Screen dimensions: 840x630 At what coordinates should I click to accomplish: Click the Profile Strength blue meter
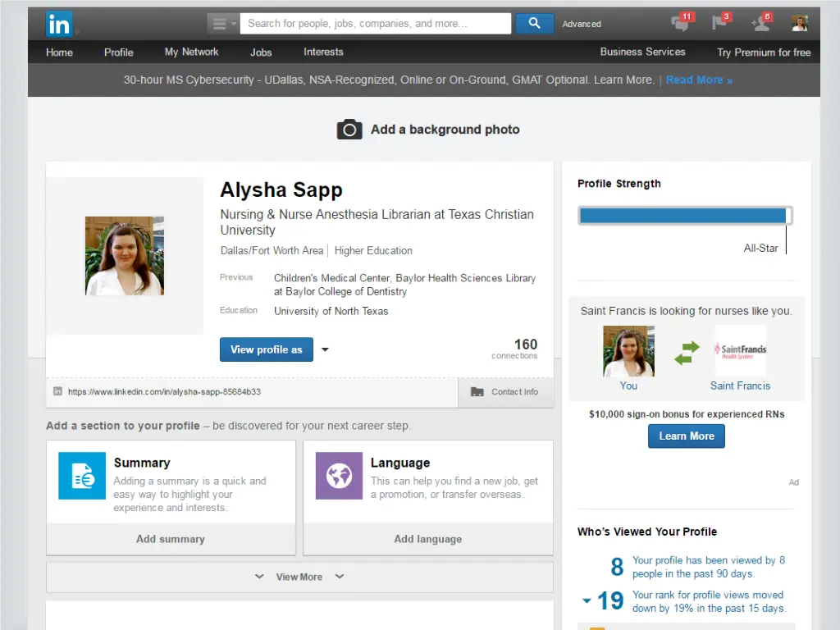(x=685, y=216)
